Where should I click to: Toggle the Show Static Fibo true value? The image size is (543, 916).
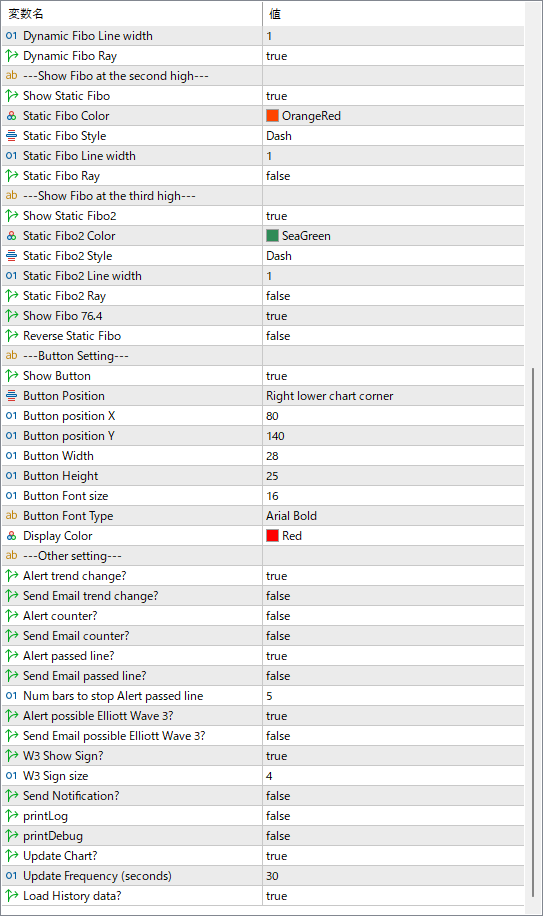393,96
